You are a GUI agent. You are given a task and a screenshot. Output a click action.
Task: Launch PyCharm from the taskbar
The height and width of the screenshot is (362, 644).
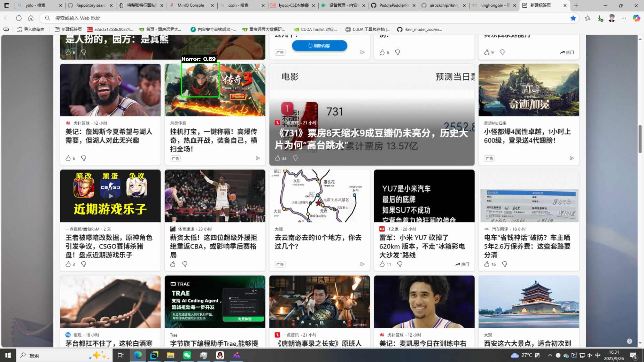click(154, 355)
